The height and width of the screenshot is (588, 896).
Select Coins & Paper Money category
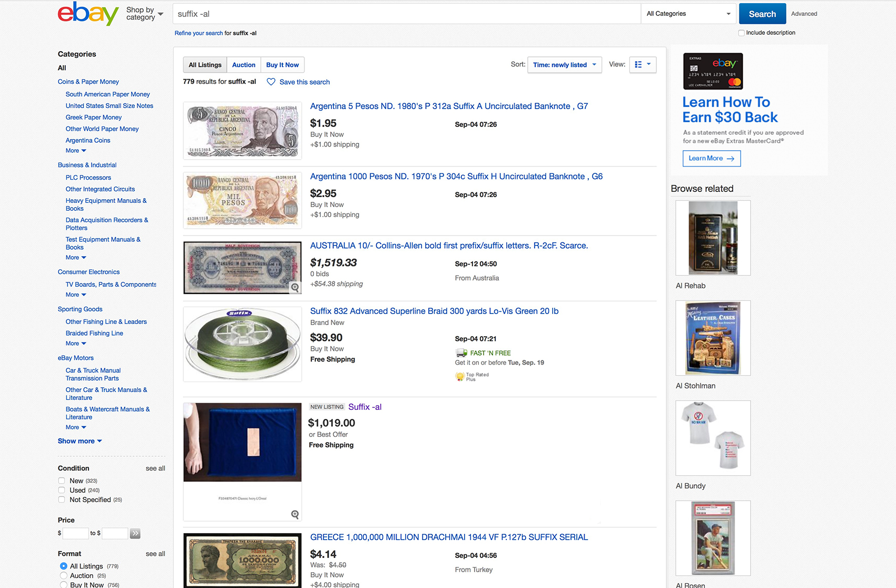[88, 82]
